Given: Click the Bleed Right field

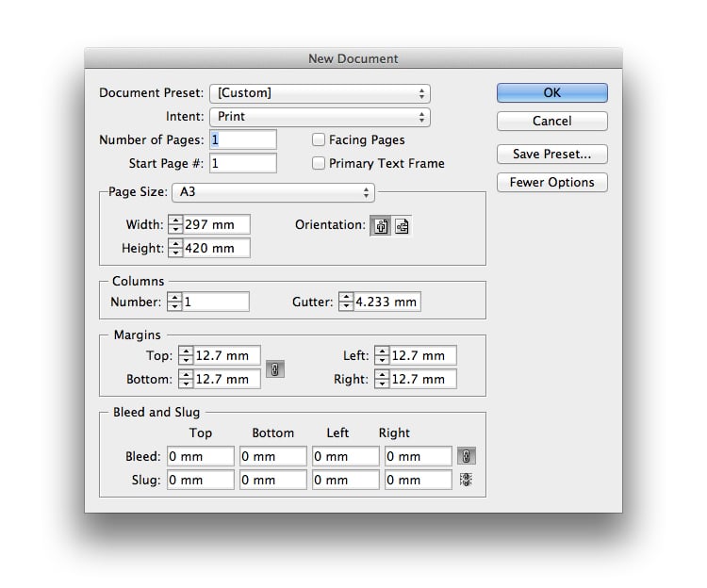Looking at the screenshot, I should point(419,456).
